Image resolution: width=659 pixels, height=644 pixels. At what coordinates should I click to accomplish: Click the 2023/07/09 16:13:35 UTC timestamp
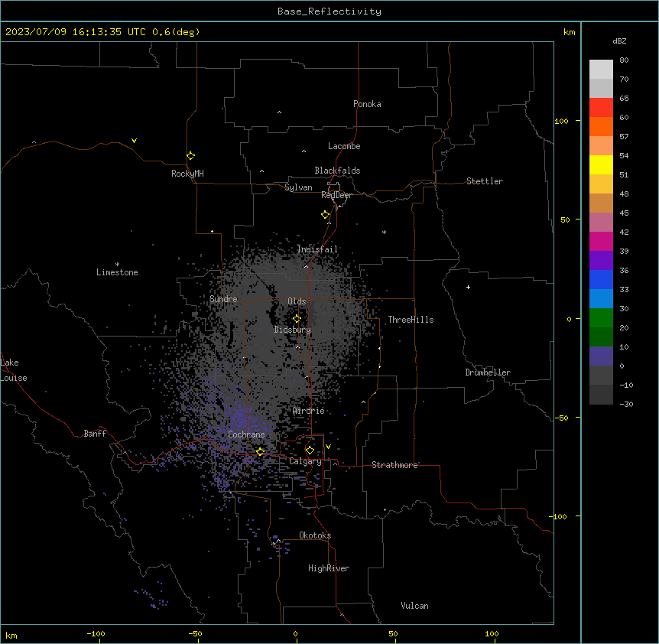[75, 32]
